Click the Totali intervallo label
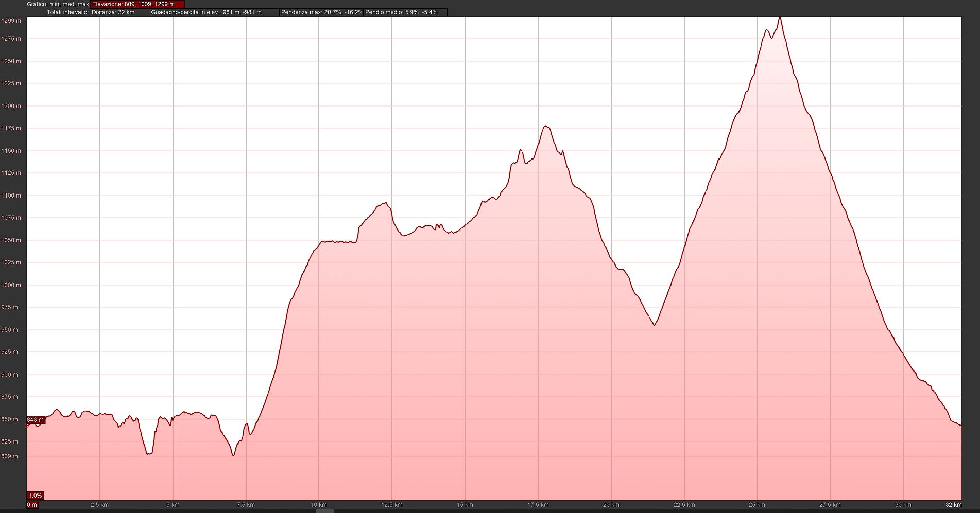The width and height of the screenshot is (980, 513). tap(67, 12)
